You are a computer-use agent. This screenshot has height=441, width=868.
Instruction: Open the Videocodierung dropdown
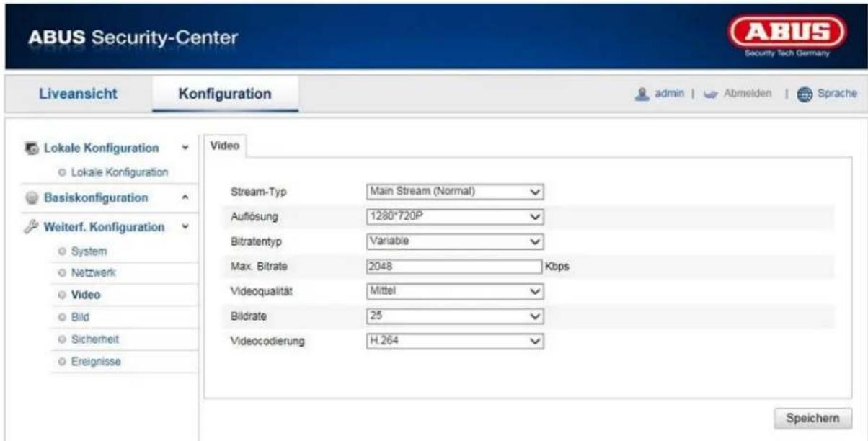point(454,341)
